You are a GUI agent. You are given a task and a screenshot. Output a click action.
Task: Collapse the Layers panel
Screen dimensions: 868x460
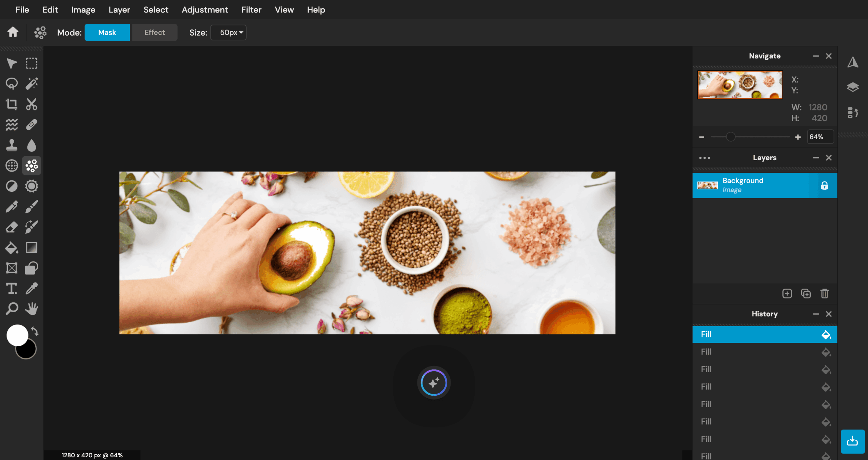(816, 158)
